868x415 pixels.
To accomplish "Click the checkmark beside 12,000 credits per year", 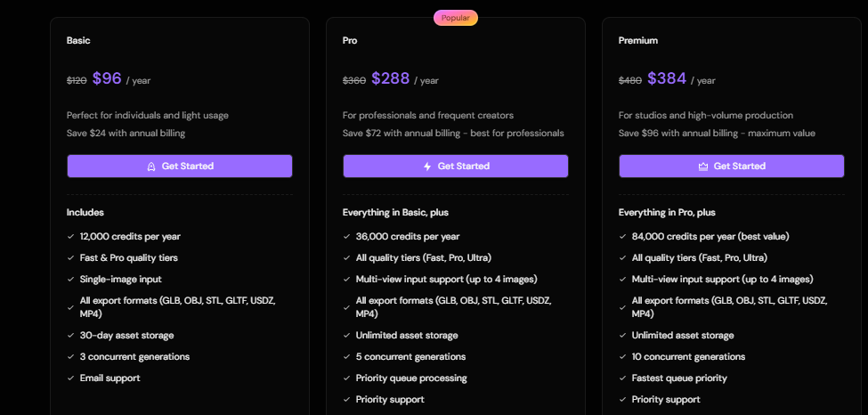I will coord(70,237).
